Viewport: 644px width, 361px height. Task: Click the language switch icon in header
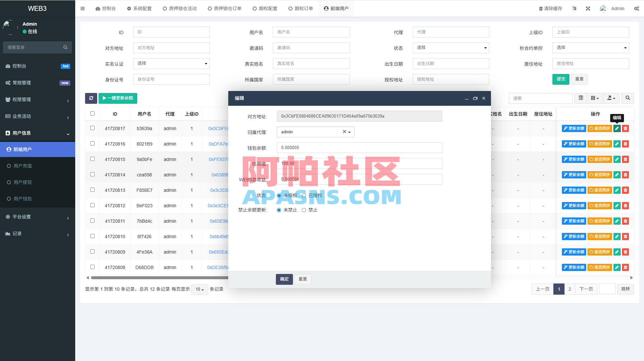pos(574,9)
